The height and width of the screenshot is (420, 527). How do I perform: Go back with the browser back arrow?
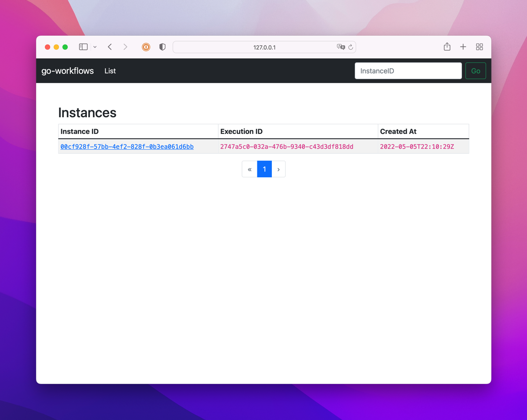pos(110,47)
